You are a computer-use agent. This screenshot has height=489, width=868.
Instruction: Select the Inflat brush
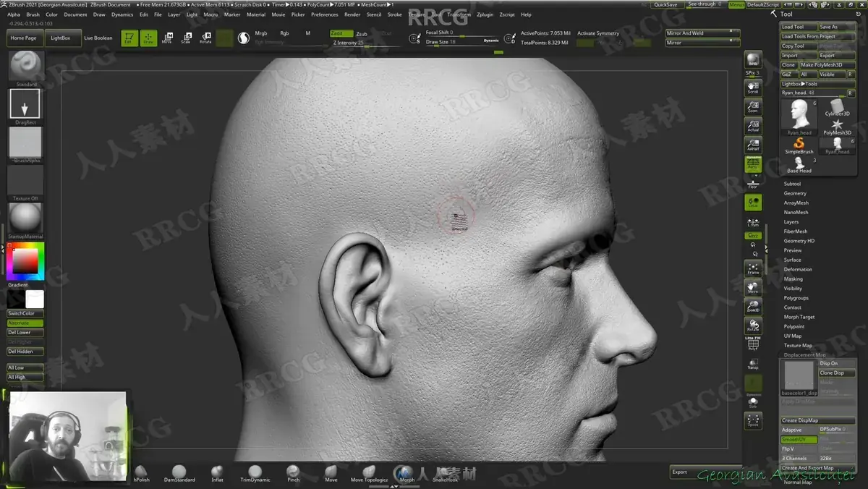(217, 474)
